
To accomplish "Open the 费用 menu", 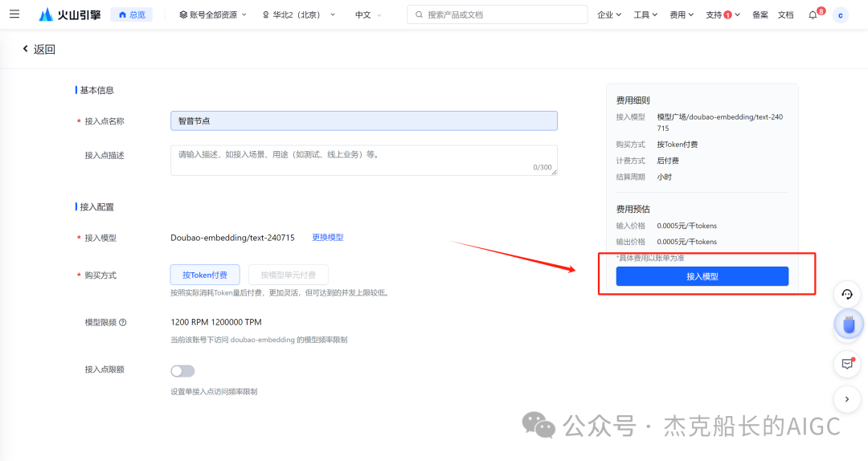I will pyautogui.click(x=682, y=15).
